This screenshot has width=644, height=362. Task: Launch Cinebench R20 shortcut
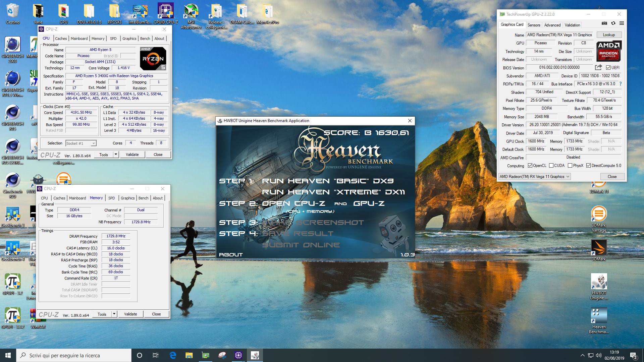coord(12,185)
